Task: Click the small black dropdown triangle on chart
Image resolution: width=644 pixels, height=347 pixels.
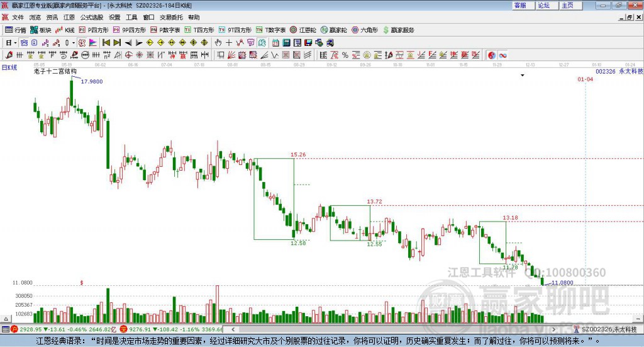Action: coord(523,75)
